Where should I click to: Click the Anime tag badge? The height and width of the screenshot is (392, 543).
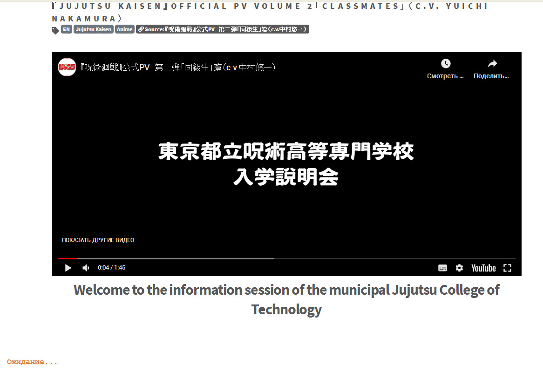tap(124, 29)
